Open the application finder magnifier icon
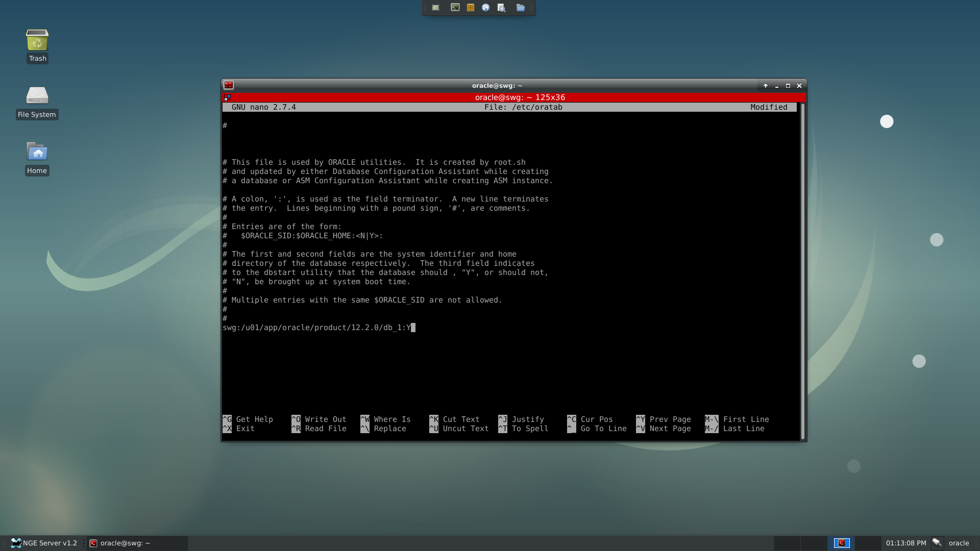Viewport: 980px width, 551px height. [x=501, y=8]
